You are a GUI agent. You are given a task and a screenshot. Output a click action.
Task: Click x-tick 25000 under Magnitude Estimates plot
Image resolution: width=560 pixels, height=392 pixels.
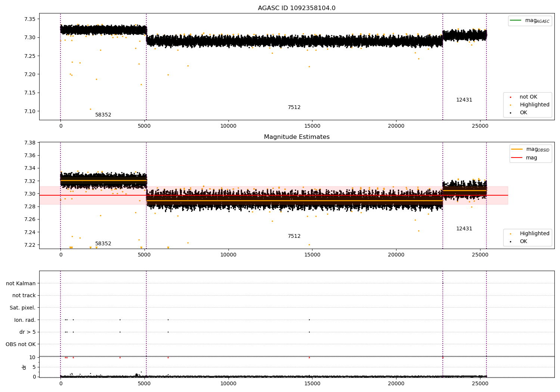point(480,255)
